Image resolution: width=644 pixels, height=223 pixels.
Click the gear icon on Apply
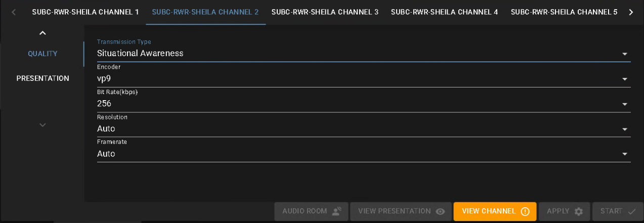(579, 211)
